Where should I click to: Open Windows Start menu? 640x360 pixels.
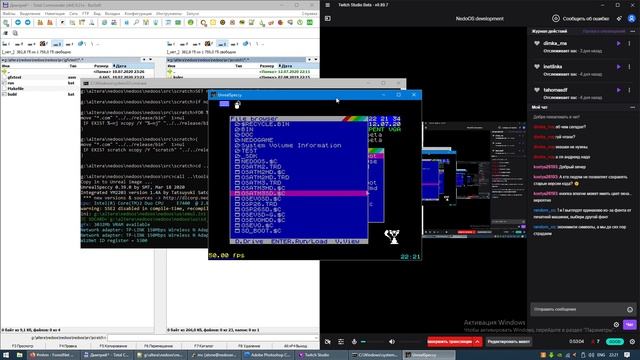tap(6, 355)
